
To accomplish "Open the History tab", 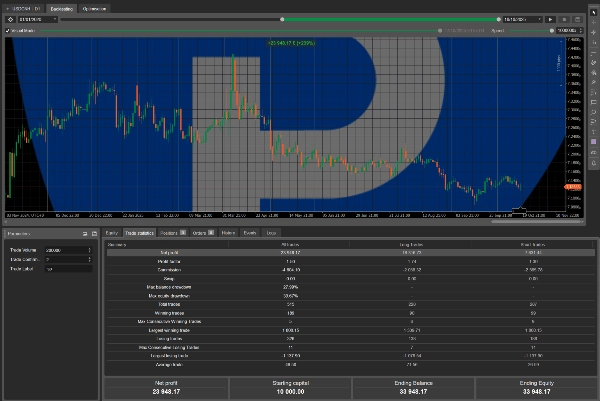I will pos(228,232).
